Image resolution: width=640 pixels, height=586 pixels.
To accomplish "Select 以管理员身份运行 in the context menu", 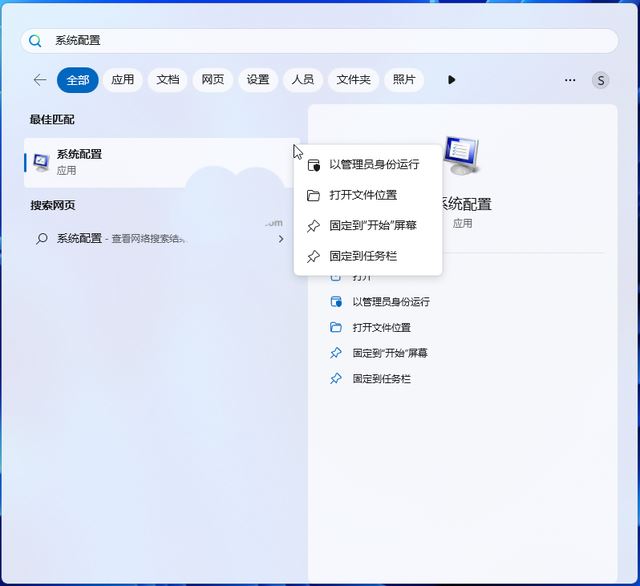I will [373, 164].
